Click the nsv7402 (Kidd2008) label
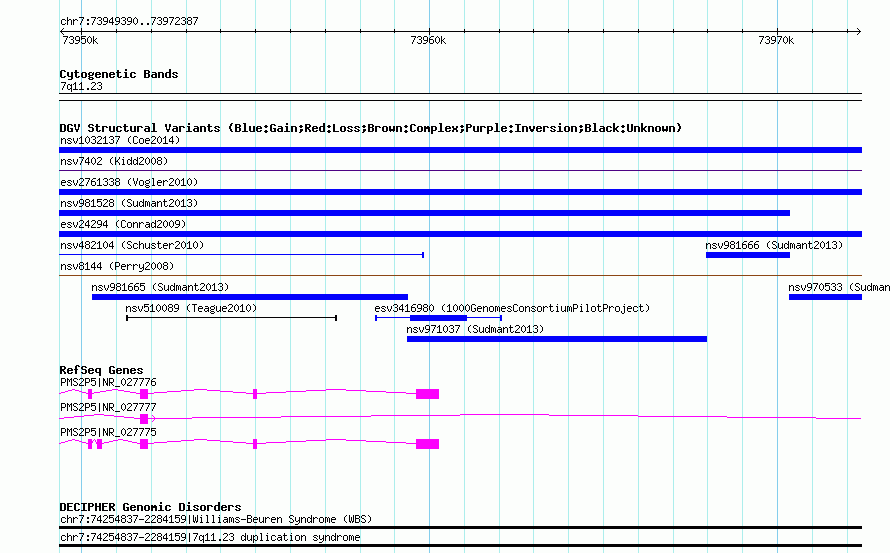 [114, 161]
